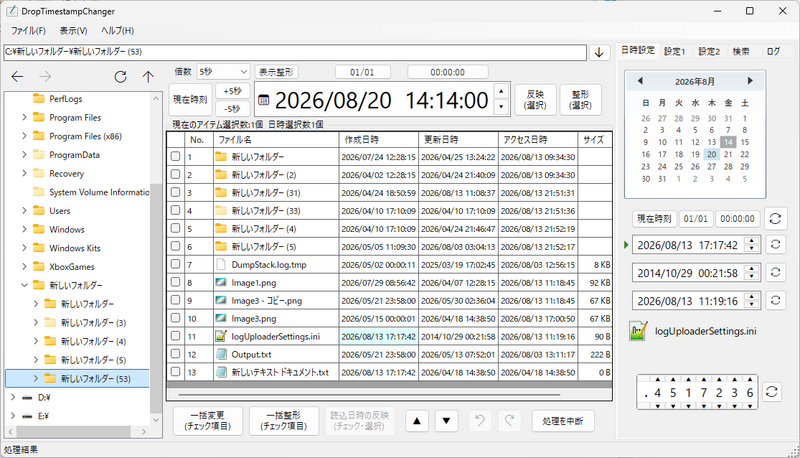Click the redo arrow button
This screenshot has height=458, width=800.
(x=509, y=421)
